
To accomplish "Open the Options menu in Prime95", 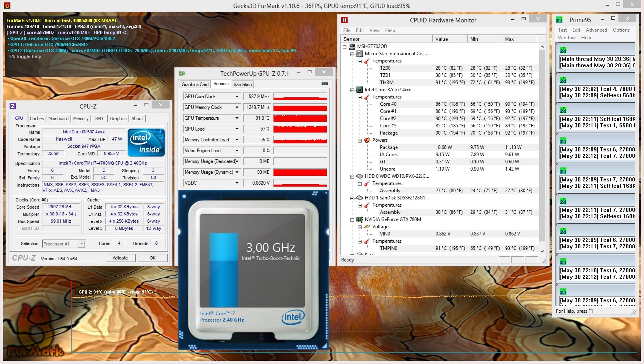I will (621, 30).
